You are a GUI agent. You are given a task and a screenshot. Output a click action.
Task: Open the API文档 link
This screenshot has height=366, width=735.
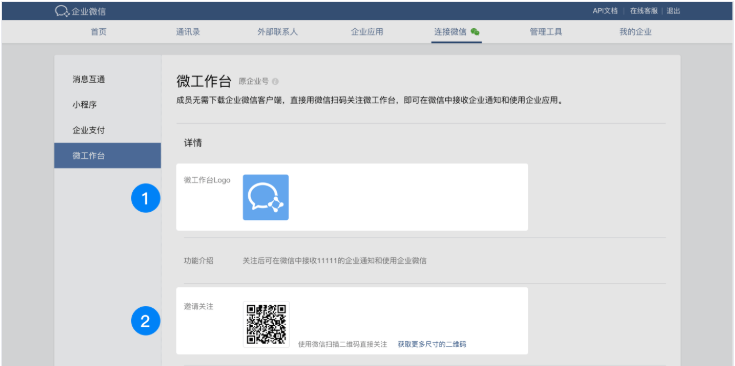605,11
